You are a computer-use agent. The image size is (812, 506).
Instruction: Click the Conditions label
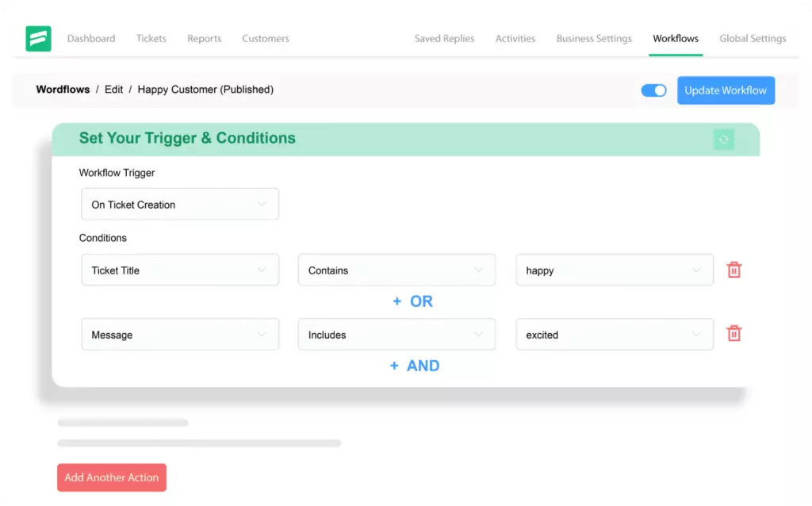tap(102, 238)
